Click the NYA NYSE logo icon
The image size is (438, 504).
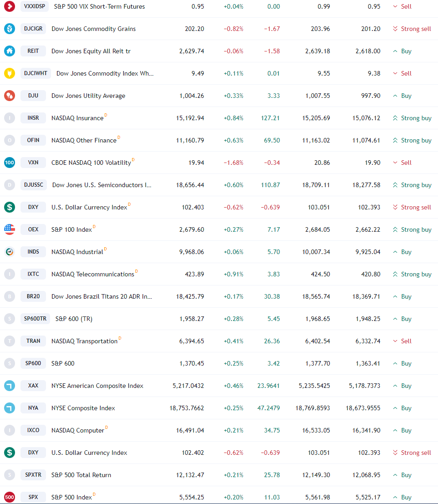tap(10, 408)
